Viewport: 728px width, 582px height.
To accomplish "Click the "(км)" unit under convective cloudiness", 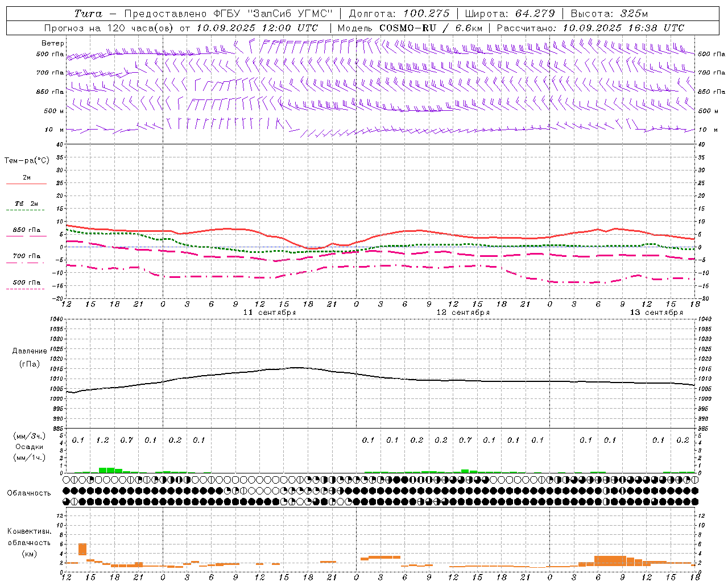I will click(x=30, y=554).
